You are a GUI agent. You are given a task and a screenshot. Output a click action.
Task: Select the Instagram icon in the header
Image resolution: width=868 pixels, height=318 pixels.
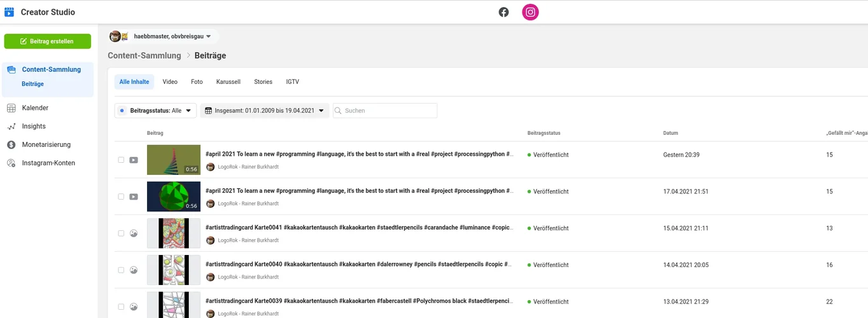coord(530,12)
